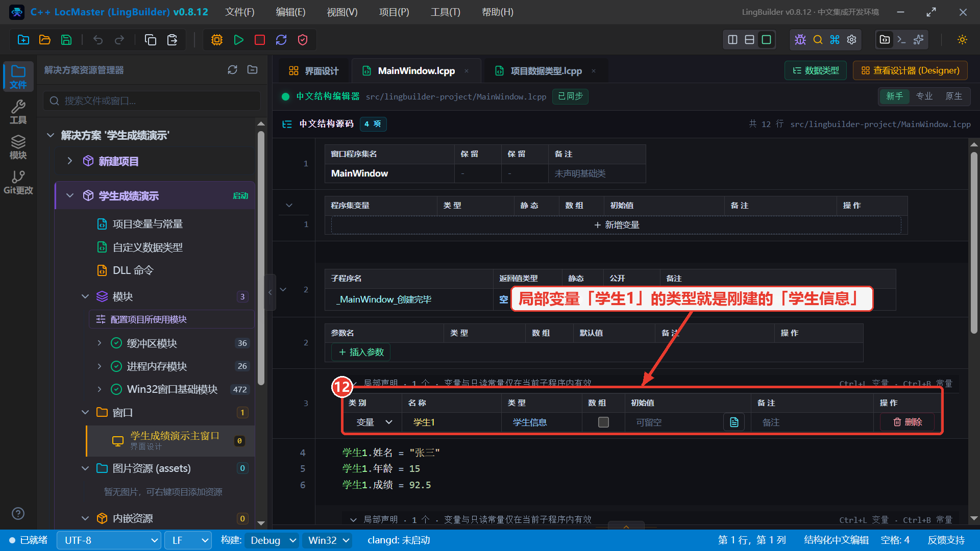Switch editor mode to 原生
The width and height of the screenshot is (980, 551).
(x=953, y=96)
